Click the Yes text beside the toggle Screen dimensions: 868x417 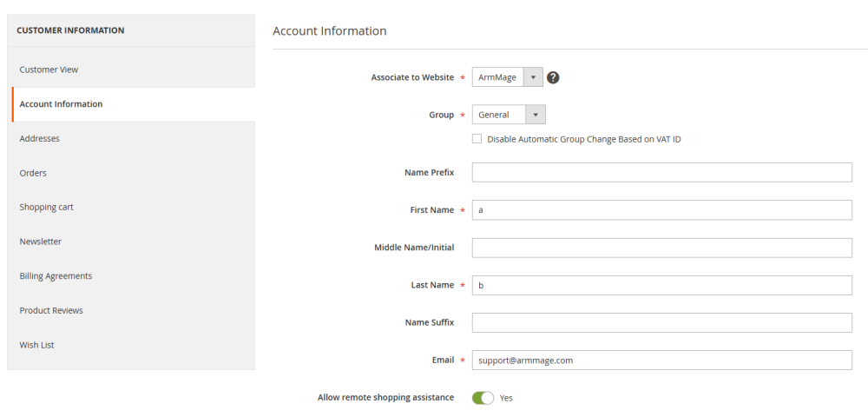[506, 398]
